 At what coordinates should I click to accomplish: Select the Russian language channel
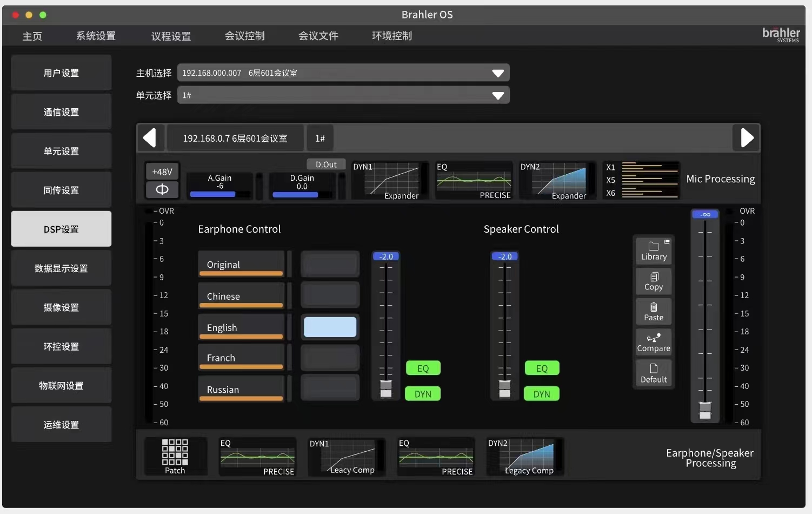241,388
